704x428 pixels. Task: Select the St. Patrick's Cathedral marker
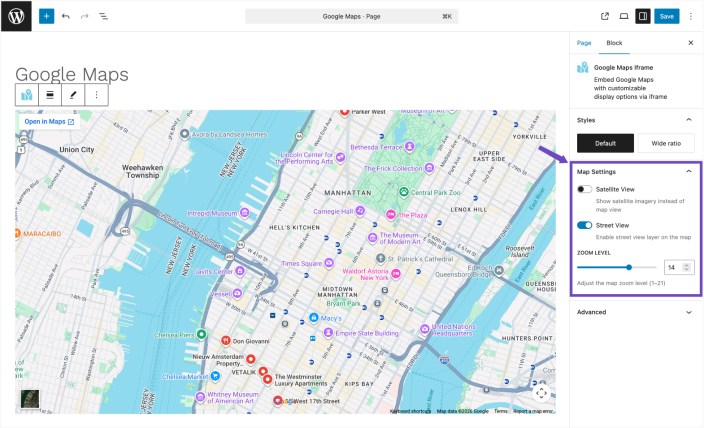tap(380, 259)
